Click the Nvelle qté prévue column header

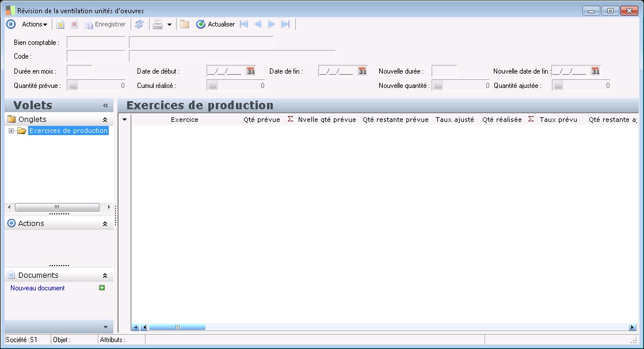[x=327, y=120]
